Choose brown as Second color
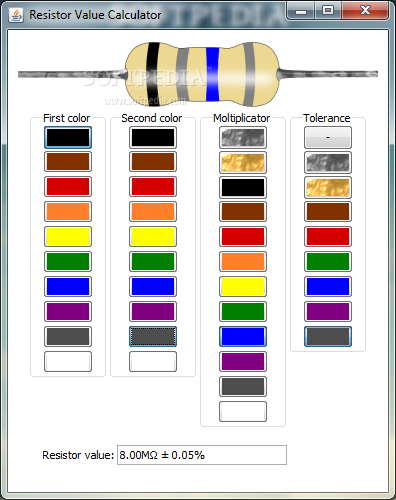 [x=153, y=162]
